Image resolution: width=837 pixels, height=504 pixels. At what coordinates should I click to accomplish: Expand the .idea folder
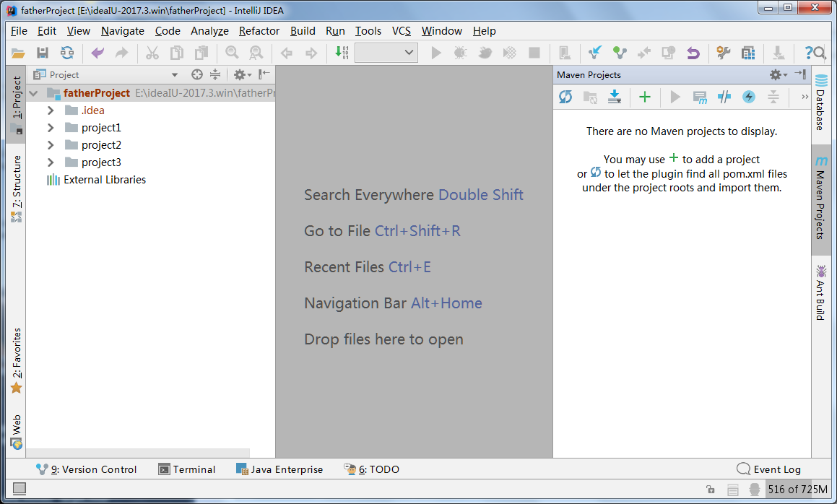pyautogui.click(x=51, y=110)
